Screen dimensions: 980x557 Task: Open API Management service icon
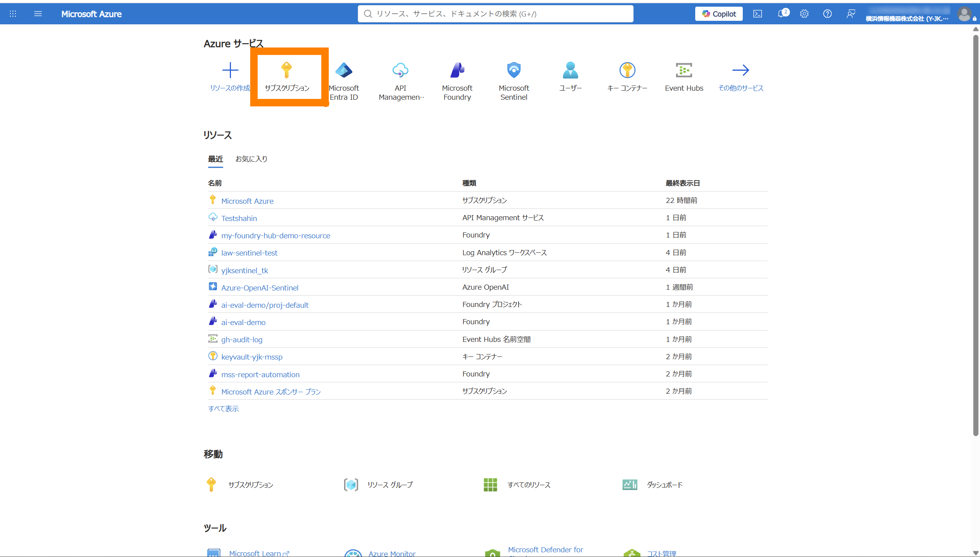400,70
